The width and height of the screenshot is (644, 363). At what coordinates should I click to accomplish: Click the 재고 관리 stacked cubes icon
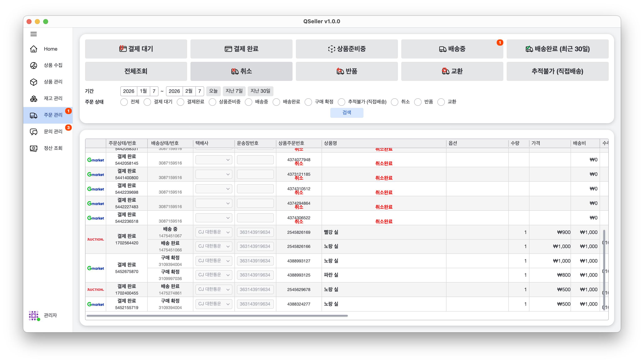pyautogui.click(x=33, y=99)
